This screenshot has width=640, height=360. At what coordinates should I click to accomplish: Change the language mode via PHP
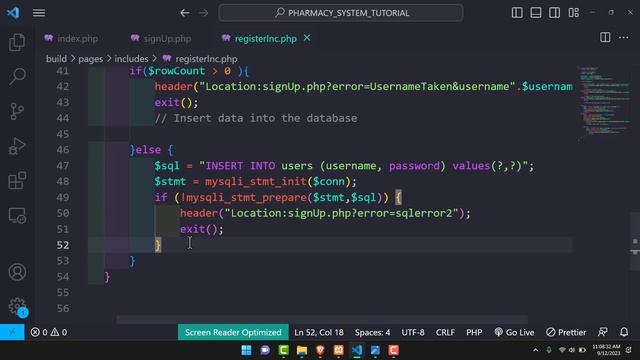(x=474, y=332)
